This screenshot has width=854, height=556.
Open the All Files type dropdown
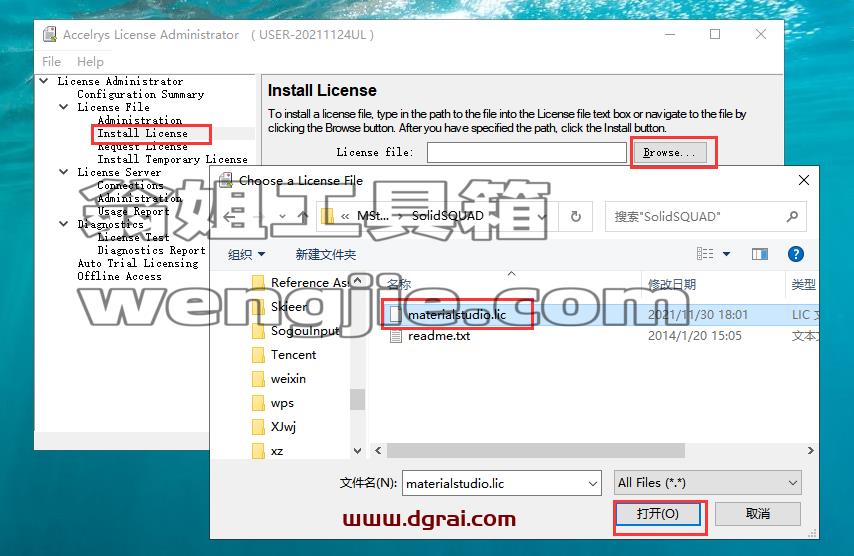click(707, 483)
